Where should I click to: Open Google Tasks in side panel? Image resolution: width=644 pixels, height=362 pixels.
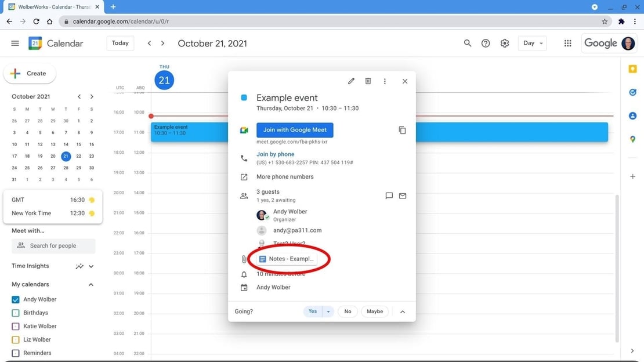[x=632, y=92]
